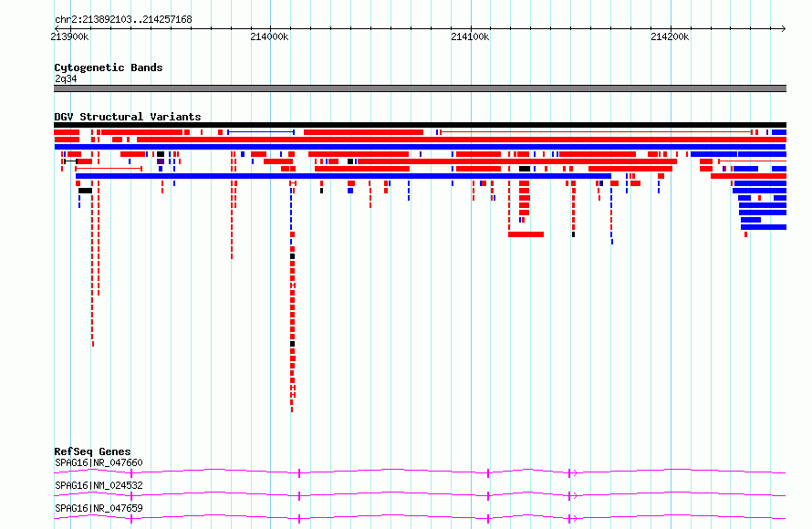This screenshot has width=812, height=529.
Task: Click the left arrowhead of the coordinate ruler
Action: click(56, 29)
